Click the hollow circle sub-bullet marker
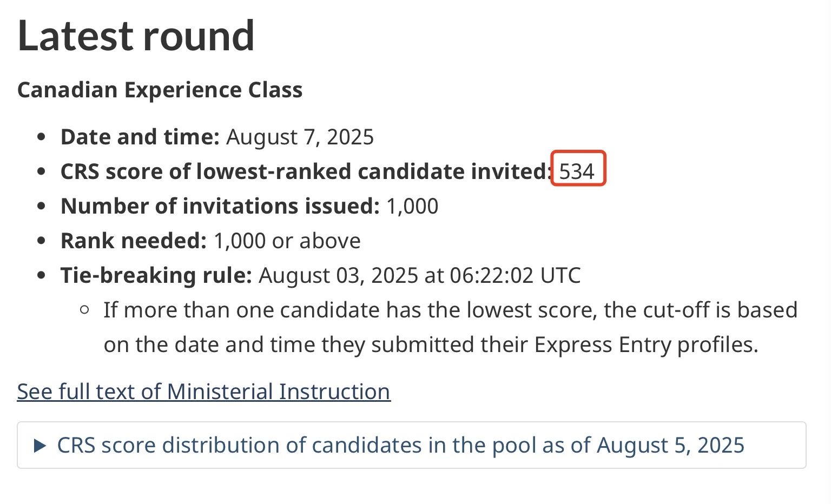This screenshot has height=504, width=831. (x=84, y=310)
